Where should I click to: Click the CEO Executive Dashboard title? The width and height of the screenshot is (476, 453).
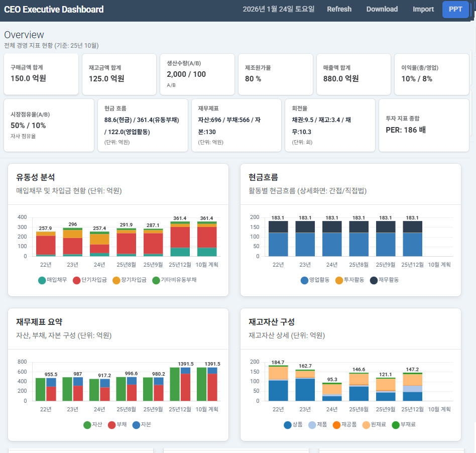point(53,9)
